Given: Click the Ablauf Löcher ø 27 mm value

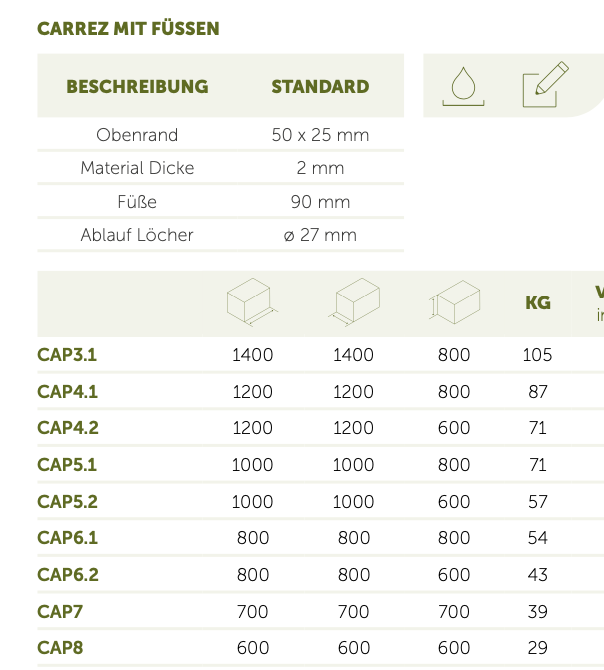Looking at the screenshot, I should pyautogui.click(x=320, y=235).
